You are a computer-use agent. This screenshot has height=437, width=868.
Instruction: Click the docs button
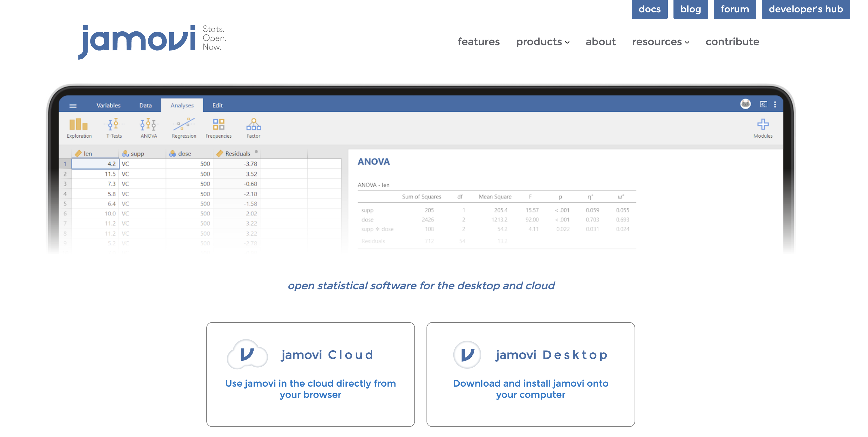649,9
